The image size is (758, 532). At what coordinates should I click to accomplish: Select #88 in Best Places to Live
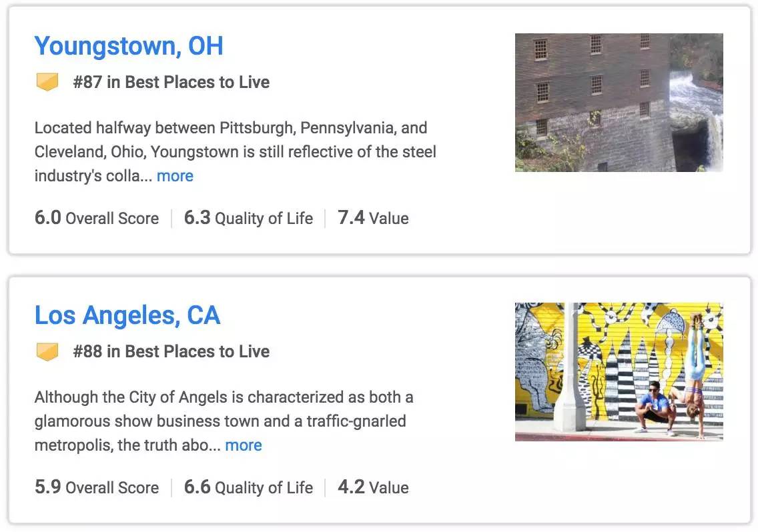pyautogui.click(x=171, y=351)
